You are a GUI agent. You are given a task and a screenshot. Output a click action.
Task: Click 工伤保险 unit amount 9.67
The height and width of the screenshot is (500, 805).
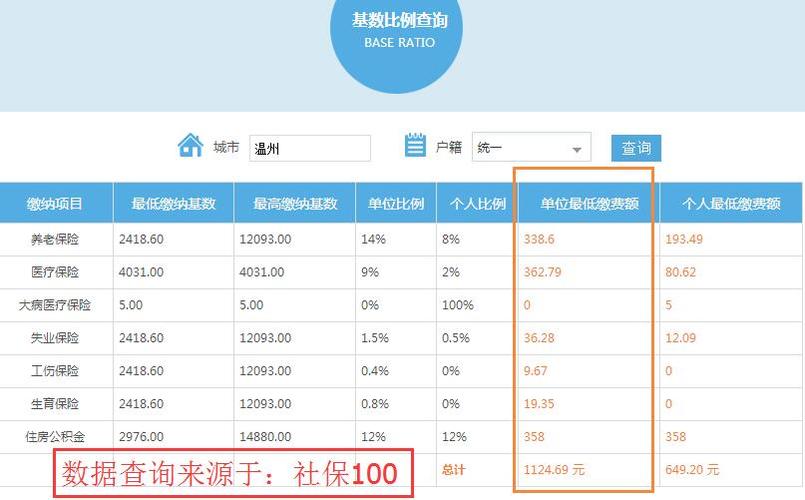pos(535,371)
